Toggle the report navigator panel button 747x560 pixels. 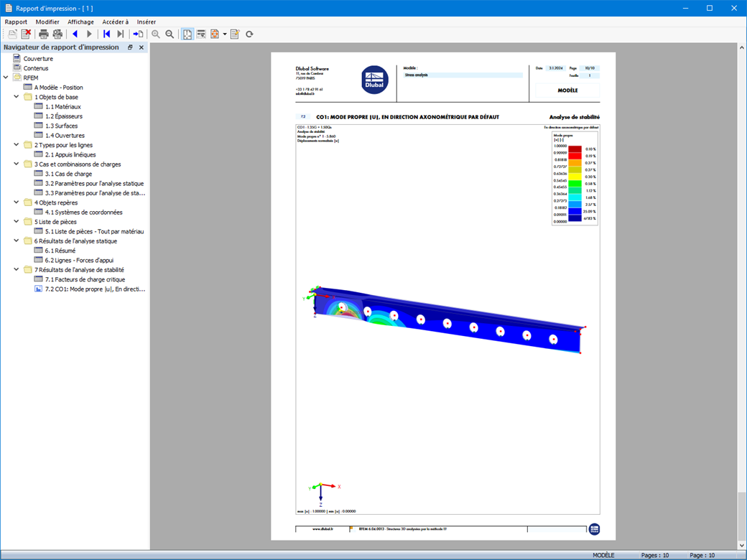coord(187,34)
